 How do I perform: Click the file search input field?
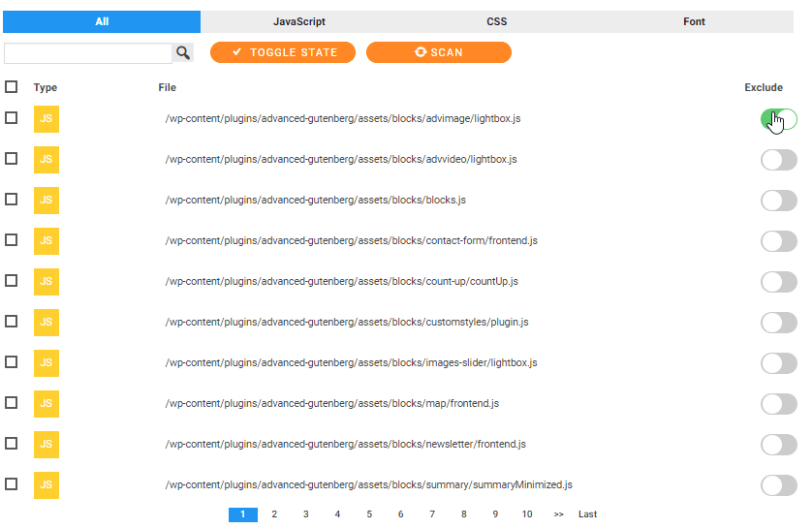pos(87,53)
